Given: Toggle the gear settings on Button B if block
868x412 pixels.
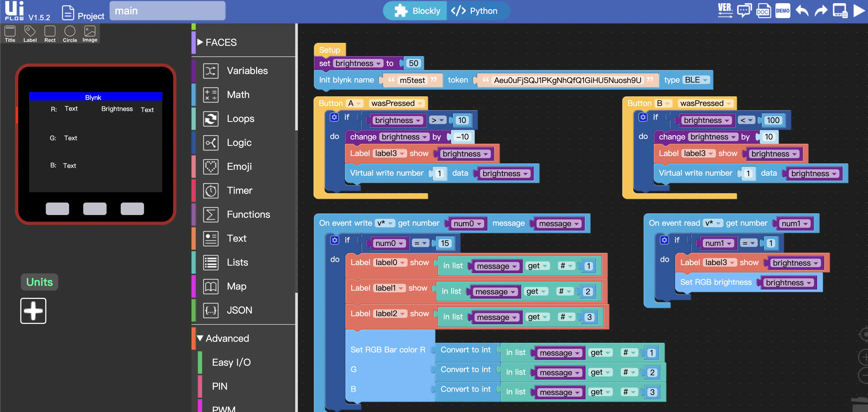Looking at the screenshot, I should [642, 117].
